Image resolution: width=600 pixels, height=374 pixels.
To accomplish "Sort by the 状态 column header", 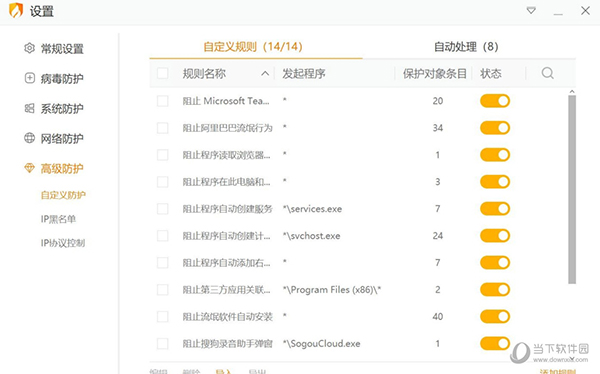I will (x=491, y=73).
